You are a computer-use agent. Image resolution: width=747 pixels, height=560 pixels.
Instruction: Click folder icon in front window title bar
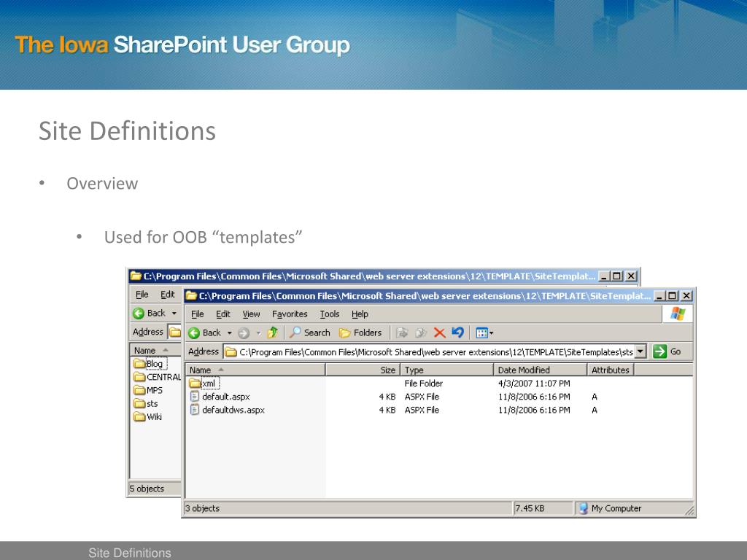point(192,296)
